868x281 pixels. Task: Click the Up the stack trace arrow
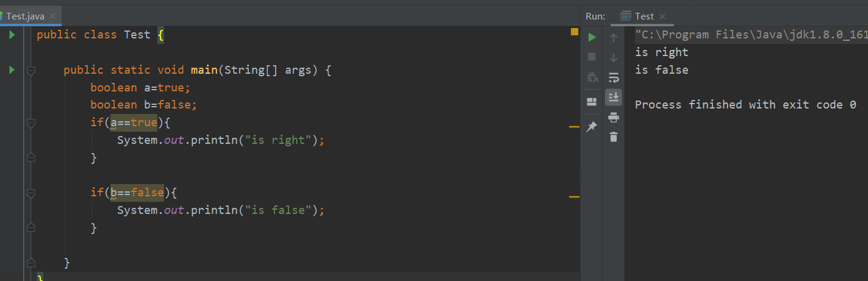click(x=614, y=37)
